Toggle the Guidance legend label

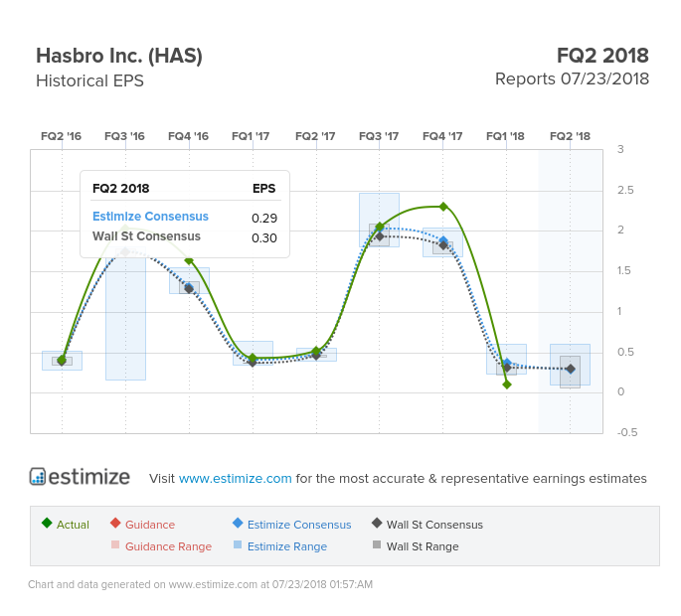(x=150, y=525)
